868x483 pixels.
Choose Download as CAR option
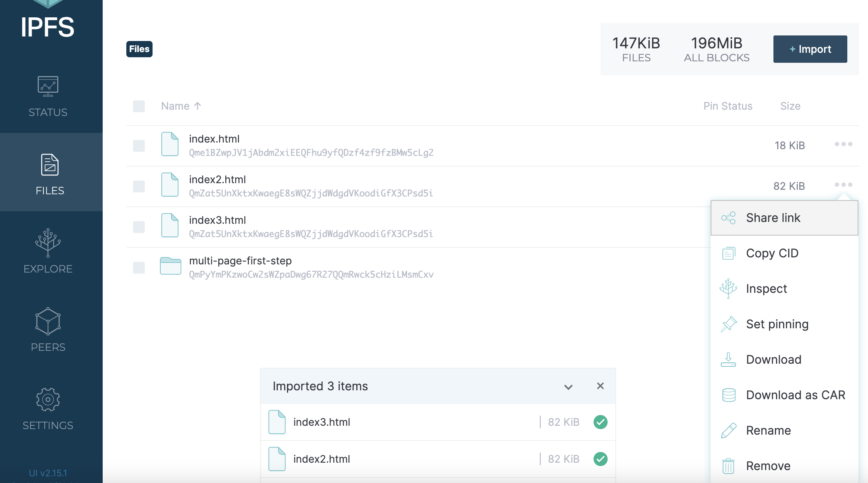(x=795, y=395)
